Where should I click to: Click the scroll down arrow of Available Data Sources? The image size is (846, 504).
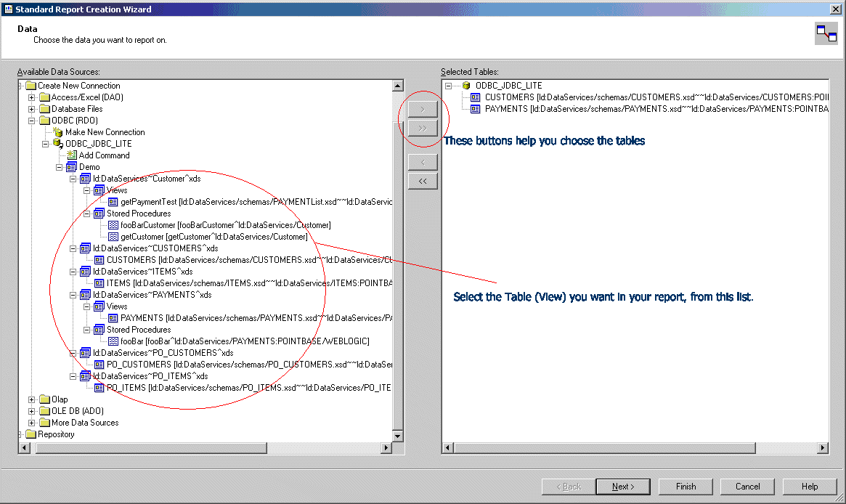tap(398, 436)
